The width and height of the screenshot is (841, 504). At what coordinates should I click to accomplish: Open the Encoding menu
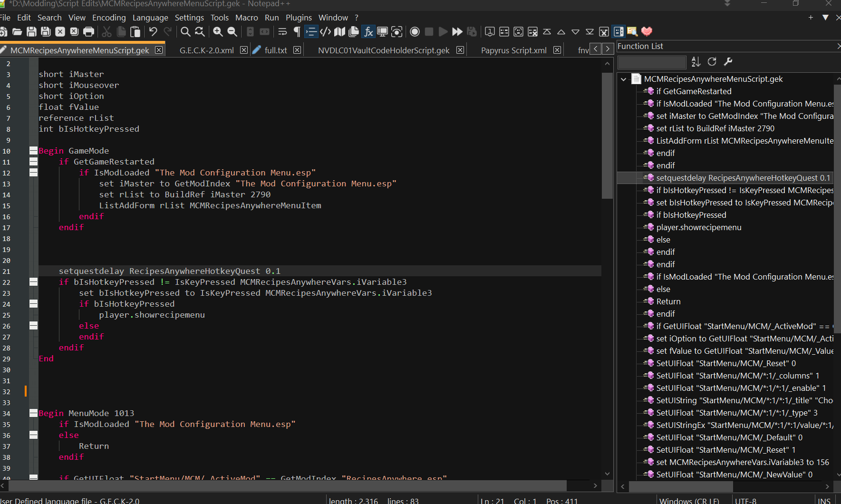coord(109,18)
